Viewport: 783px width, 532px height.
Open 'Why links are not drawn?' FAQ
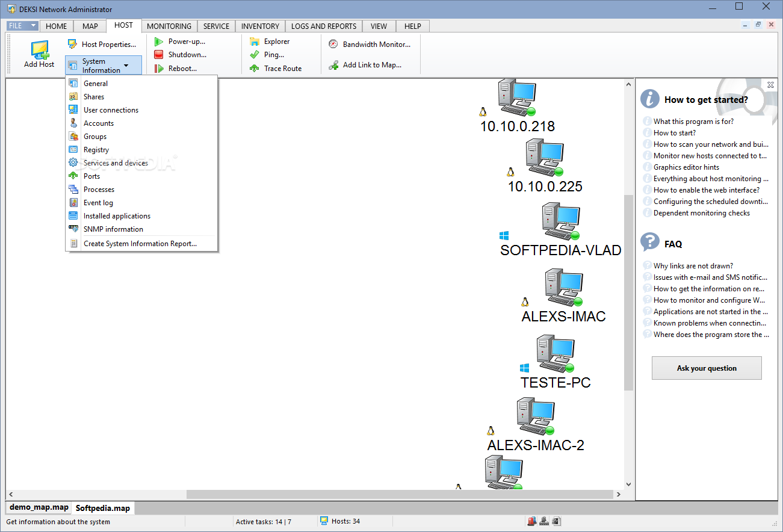click(693, 265)
